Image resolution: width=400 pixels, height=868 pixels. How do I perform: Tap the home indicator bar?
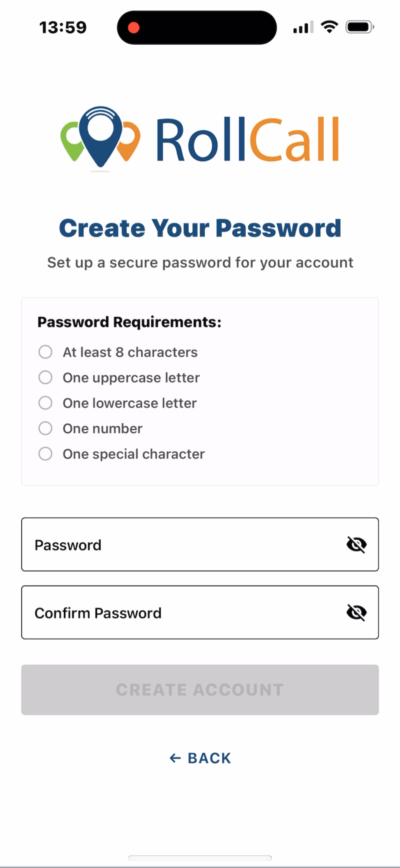pos(200,858)
